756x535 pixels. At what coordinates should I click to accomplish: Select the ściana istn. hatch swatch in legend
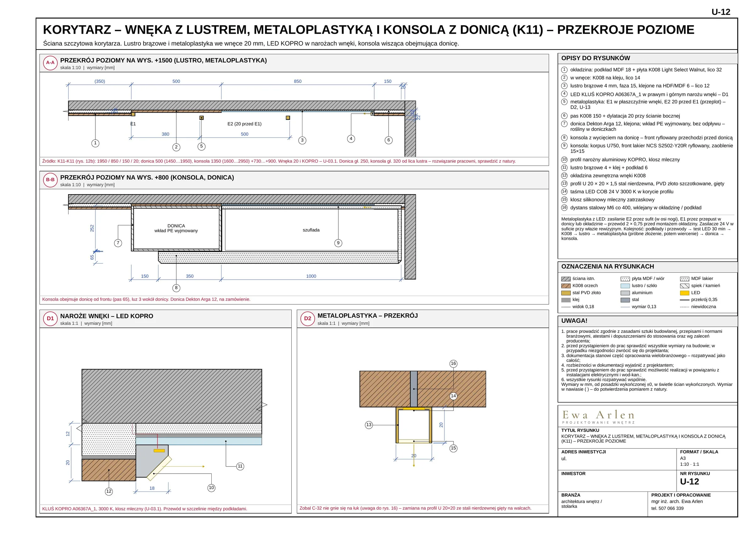click(x=566, y=279)
